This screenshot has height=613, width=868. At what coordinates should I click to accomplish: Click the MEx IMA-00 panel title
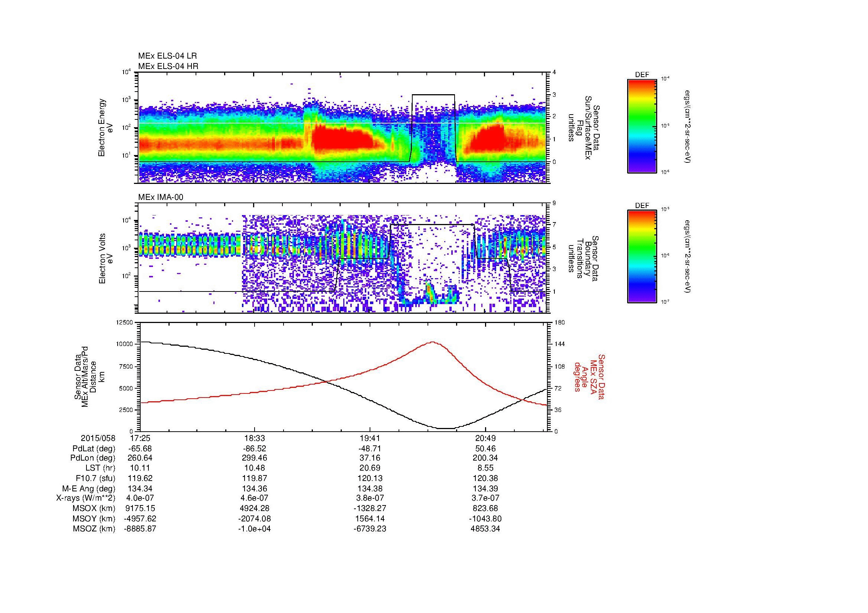(161, 197)
